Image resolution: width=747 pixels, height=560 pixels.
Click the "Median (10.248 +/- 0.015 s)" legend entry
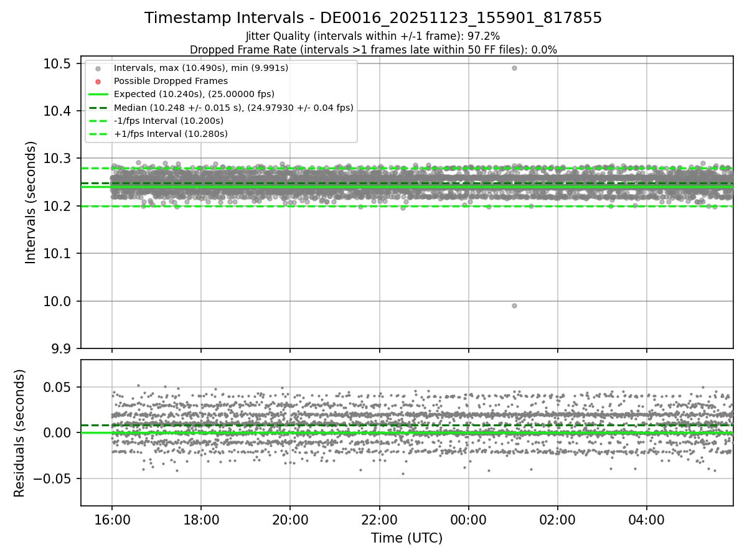click(x=233, y=108)
